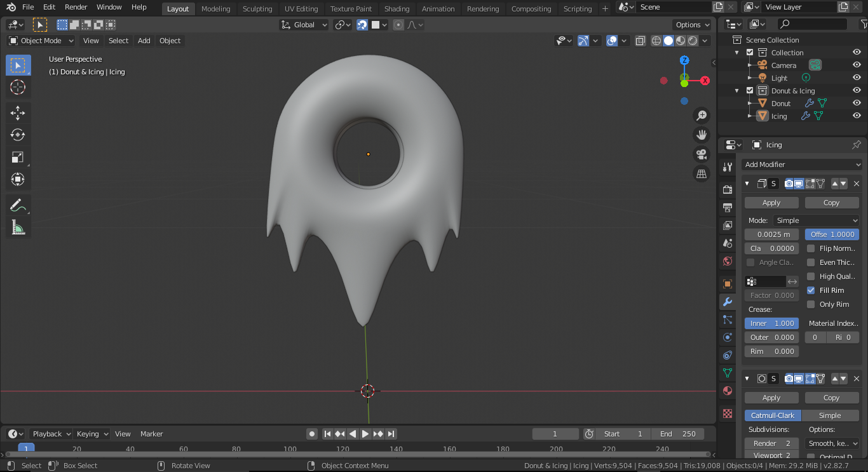Open the viewport Add menu
This screenshot has height=472, width=868.
pos(144,41)
